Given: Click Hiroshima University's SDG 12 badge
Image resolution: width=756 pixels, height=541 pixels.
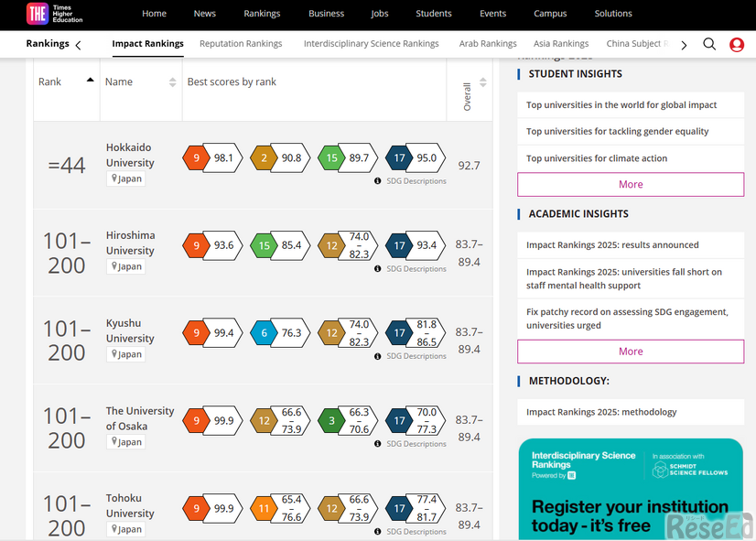Looking at the screenshot, I should click(331, 245).
